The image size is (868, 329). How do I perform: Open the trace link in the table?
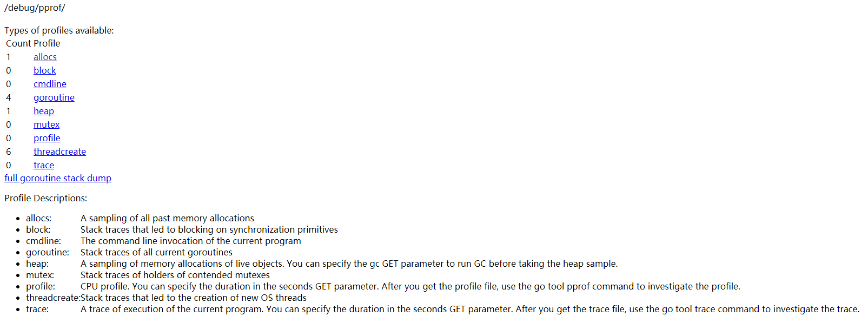click(44, 165)
